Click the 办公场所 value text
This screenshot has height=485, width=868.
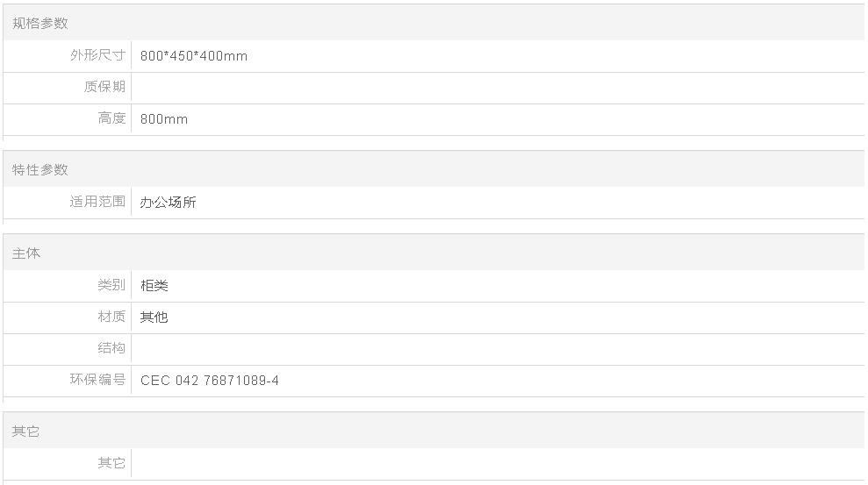pos(169,203)
